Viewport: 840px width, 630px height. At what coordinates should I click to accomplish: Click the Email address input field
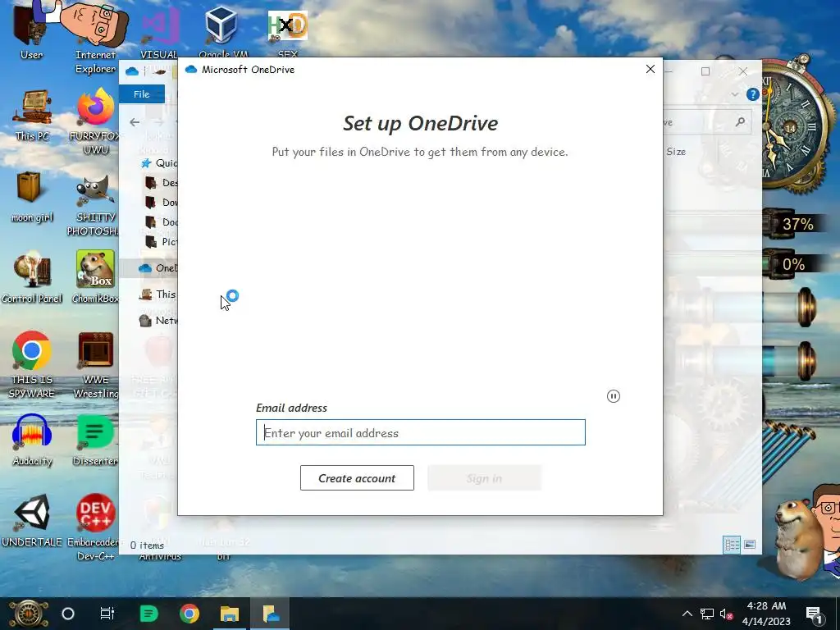[421, 432]
